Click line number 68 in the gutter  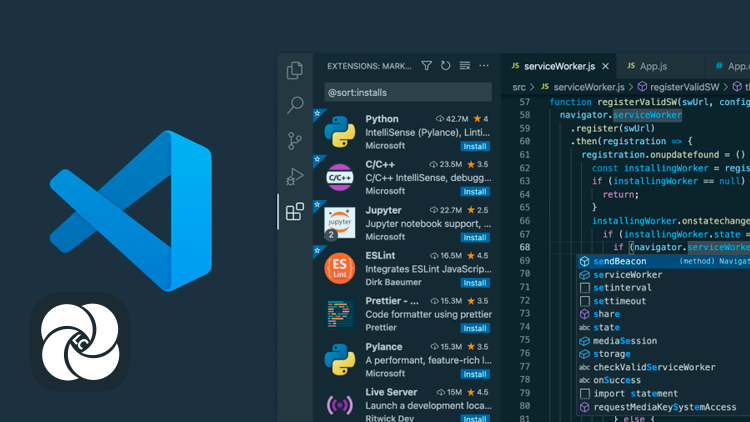click(525, 247)
